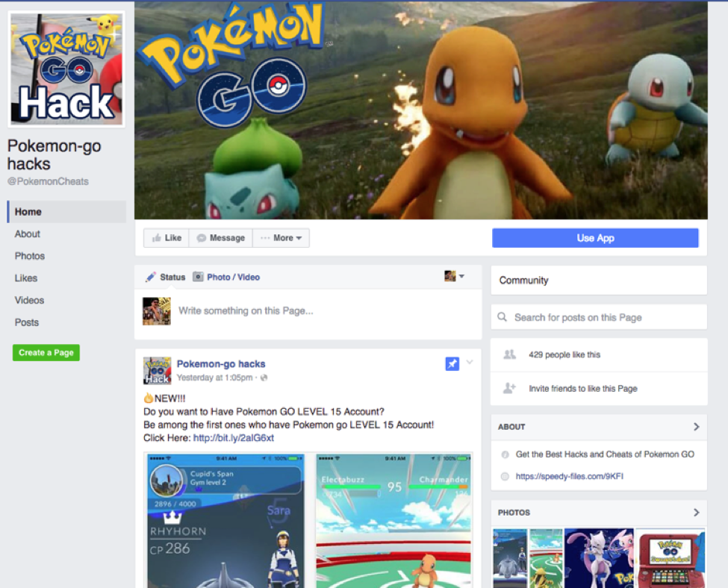728x588 pixels.
Task: Go to Photos in the sidebar
Action: click(30, 256)
